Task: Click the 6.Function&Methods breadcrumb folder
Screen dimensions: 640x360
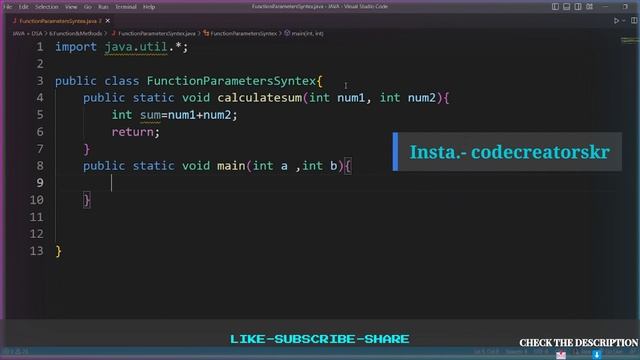Action: click(76, 33)
